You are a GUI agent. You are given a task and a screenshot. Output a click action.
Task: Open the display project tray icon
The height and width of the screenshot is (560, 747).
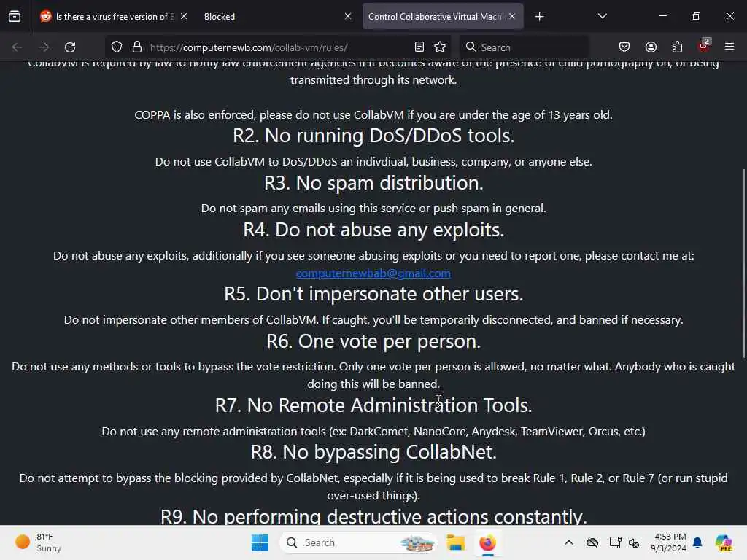[615, 542]
